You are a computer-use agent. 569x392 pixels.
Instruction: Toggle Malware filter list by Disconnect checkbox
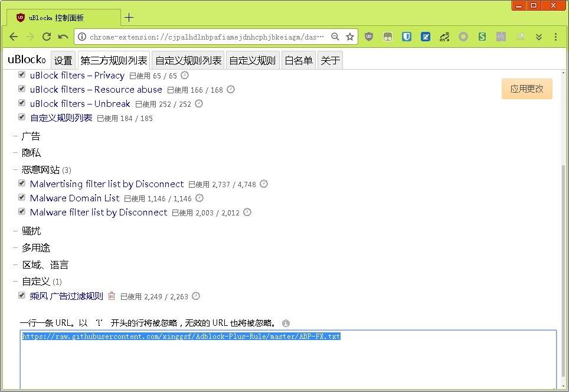tap(22, 211)
